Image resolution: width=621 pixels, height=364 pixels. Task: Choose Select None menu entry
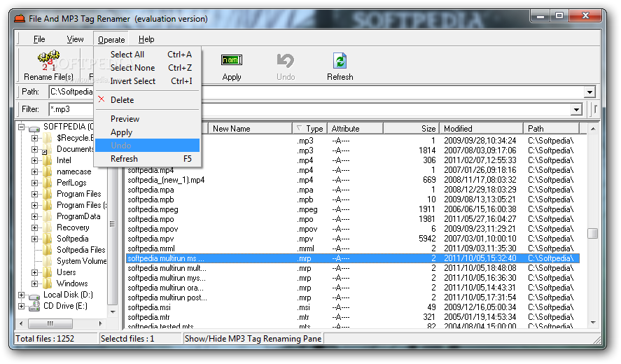pyautogui.click(x=148, y=68)
